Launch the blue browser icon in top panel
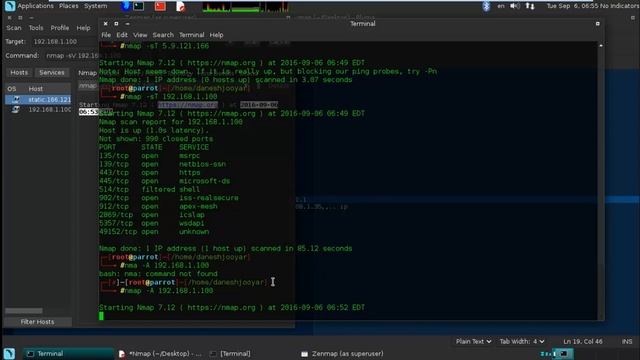 (x=125, y=6)
